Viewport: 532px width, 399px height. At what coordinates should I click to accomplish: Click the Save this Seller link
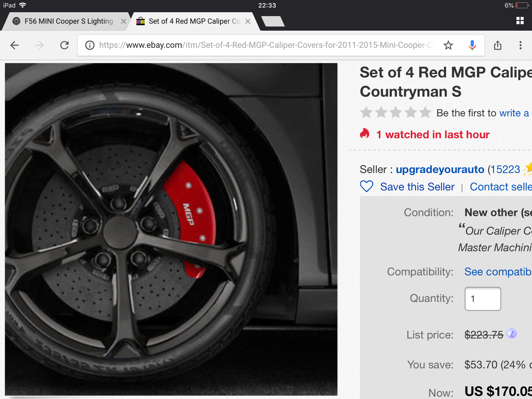click(x=417, y=187)
